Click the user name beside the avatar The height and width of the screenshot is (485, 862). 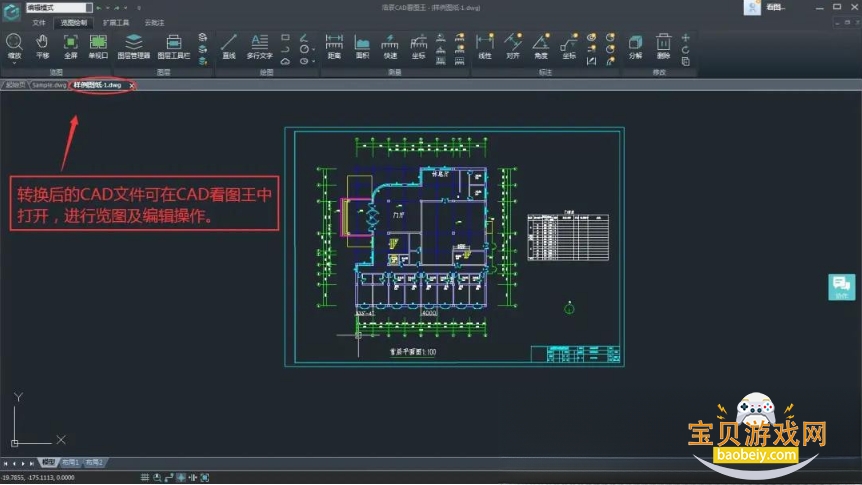(775, 7)
